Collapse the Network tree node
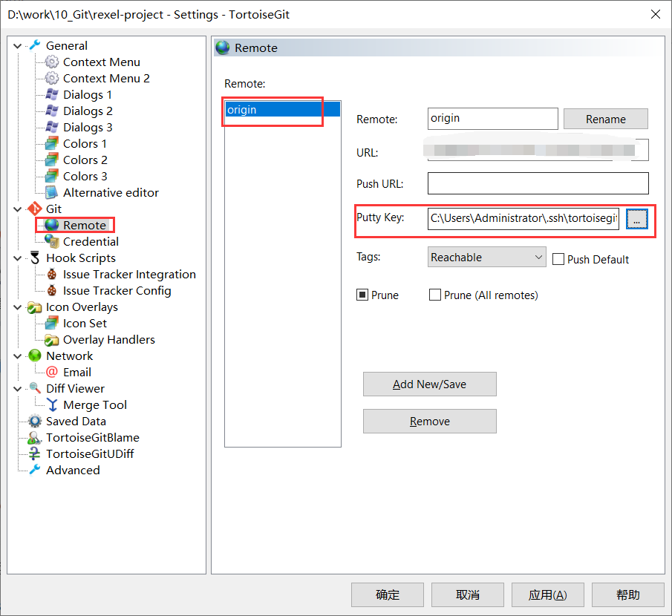The height and width of the screenshot is (616, 672). (x=18, y=356)
